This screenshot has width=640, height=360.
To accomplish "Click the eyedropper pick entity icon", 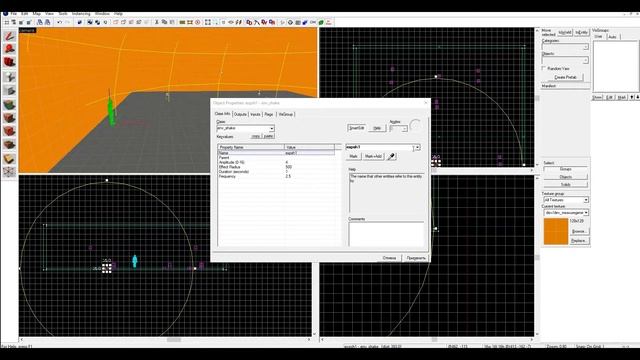I will pos(391,156).
